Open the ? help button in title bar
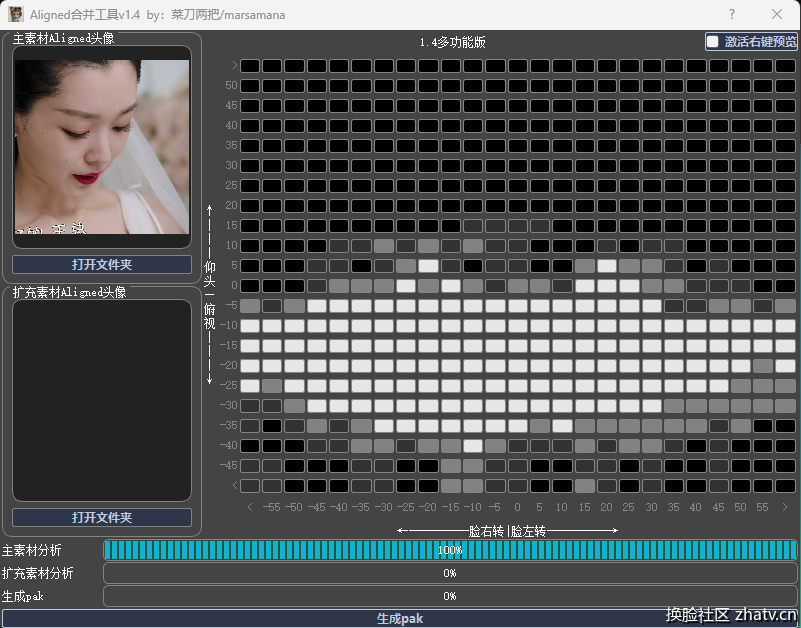This screenshot has height=628, width=801. tap(732, 14)
